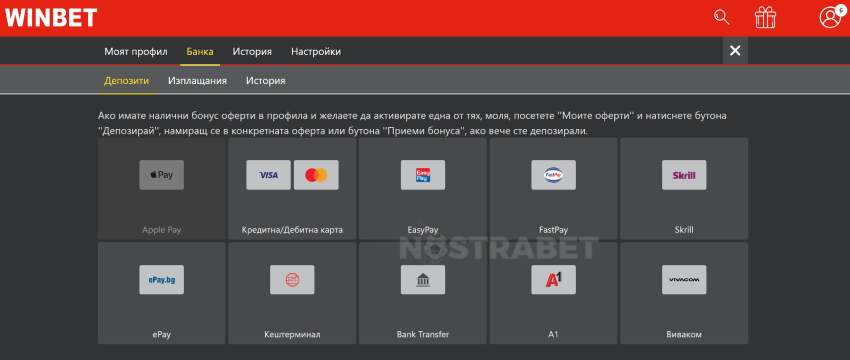Select the A1 logo
Viewport: 850px width, 360px height.
pyautogui.click(x=553, y=279)
